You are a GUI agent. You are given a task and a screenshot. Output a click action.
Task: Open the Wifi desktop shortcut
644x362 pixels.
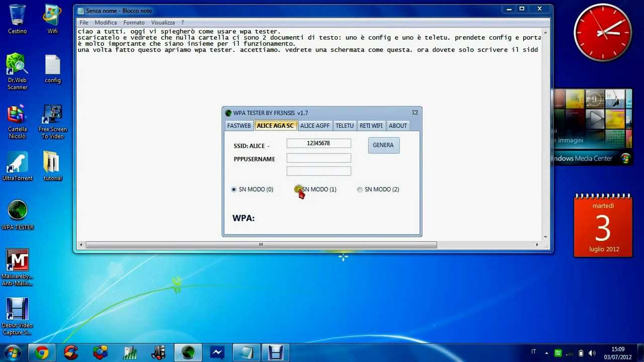click(x=52, y=19)
